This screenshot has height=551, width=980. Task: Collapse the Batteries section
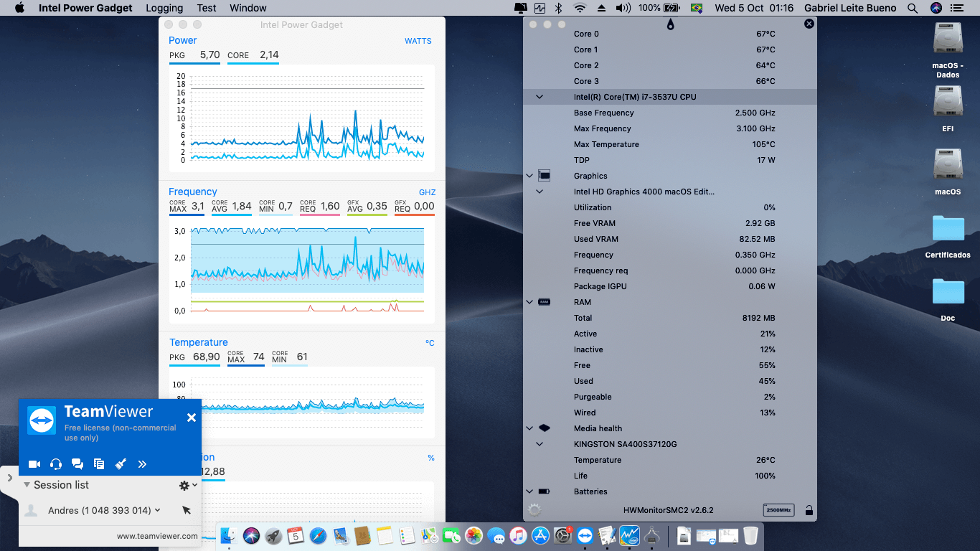coord(529,491)
